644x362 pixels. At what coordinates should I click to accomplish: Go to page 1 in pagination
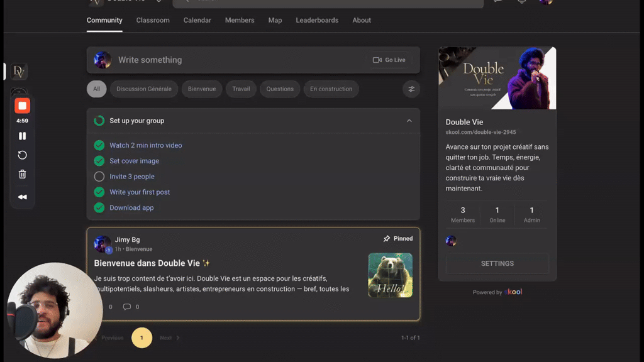[x=142, y=337]
